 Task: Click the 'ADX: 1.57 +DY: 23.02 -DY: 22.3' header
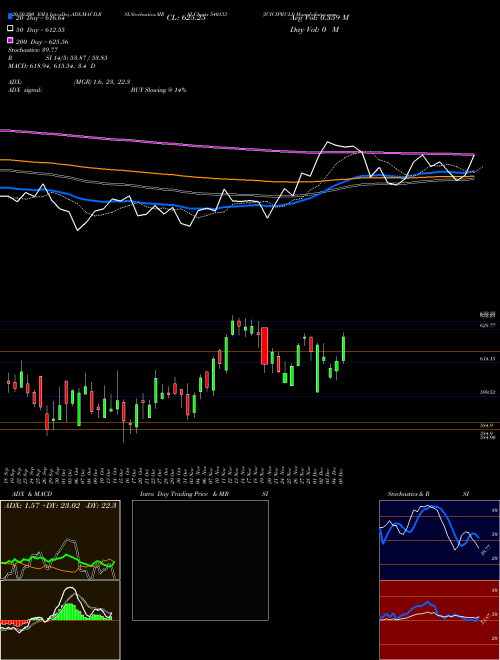point(60,505)
